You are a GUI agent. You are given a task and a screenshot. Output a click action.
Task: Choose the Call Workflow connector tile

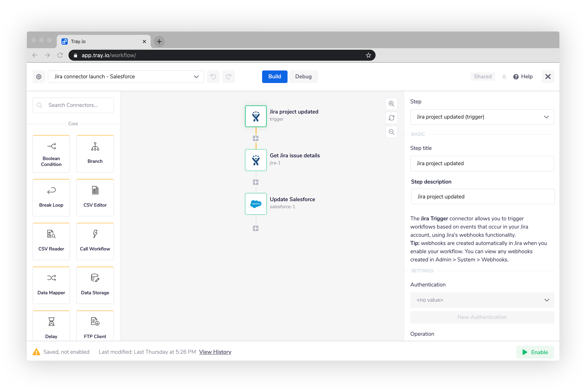pos(95,241)
